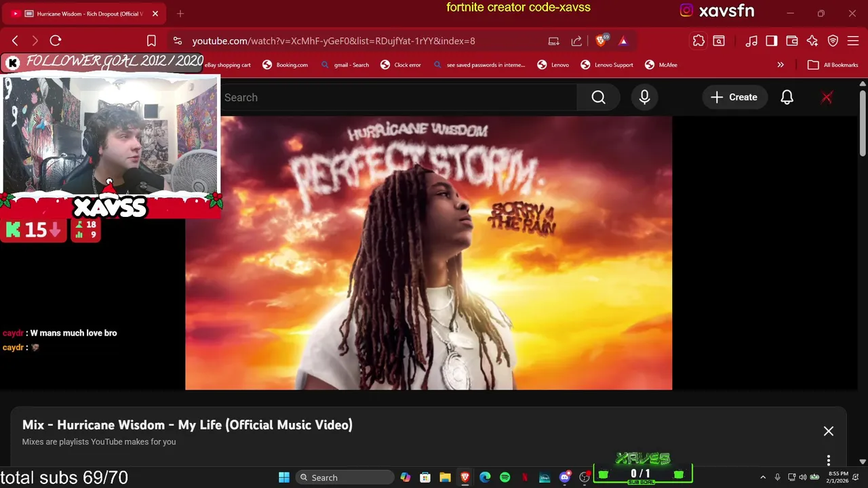Screen dimensions: 868x488
Task: Open the McAfee bookmark
Action: coord(661,65)
